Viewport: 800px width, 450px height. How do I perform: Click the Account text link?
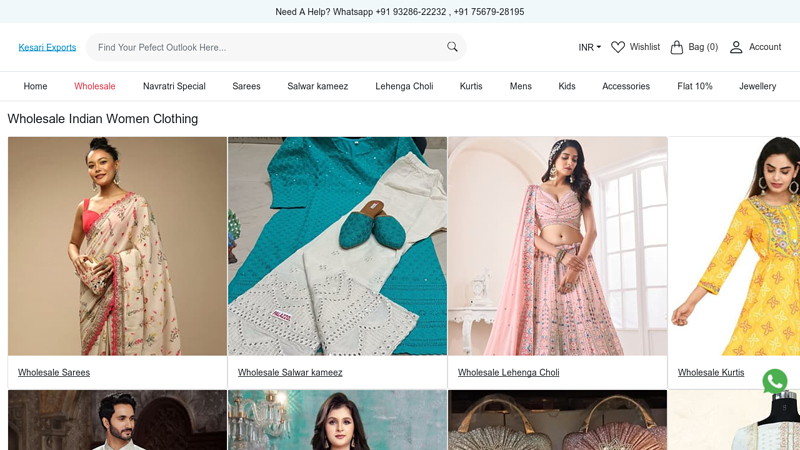pos(765,47)
